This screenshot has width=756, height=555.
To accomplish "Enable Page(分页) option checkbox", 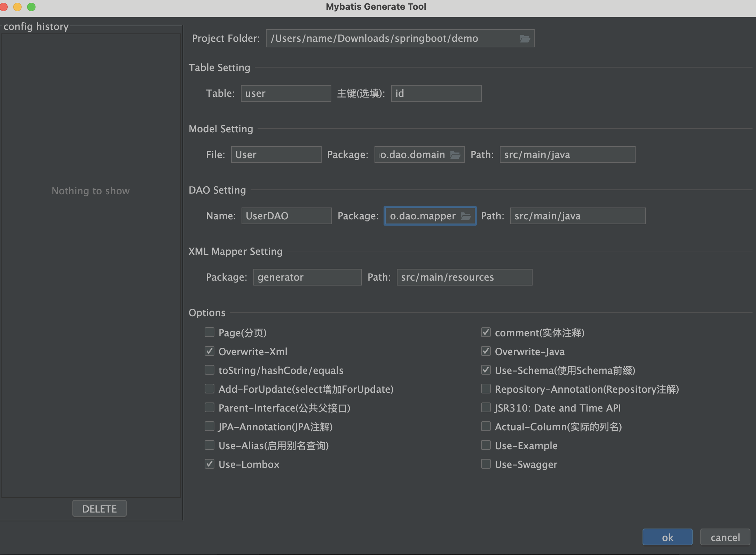I will 210,333.
